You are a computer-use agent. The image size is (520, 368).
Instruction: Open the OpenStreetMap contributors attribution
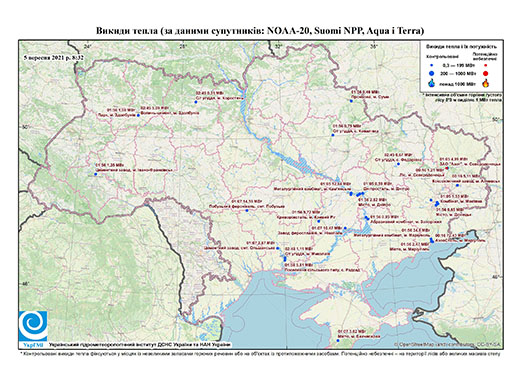(x=448, y=344)
